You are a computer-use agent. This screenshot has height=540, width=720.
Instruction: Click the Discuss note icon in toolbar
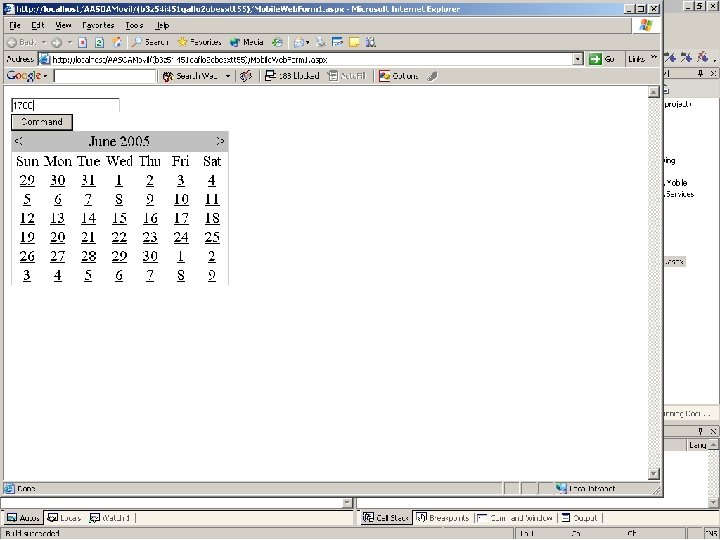pos(354,42)
